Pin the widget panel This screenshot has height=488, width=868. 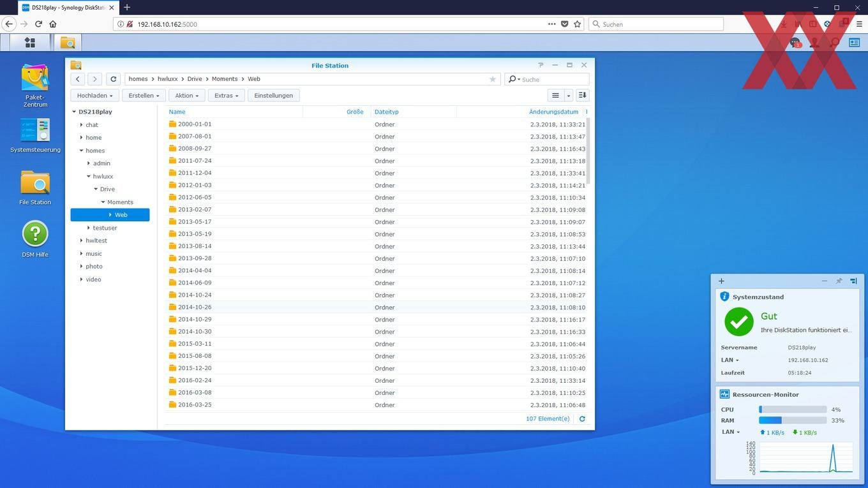coord(839,281)
